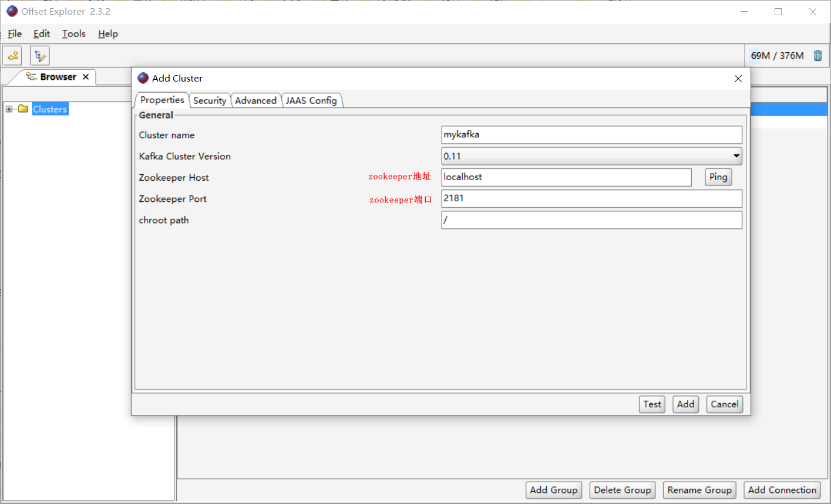The width and height of the screenshot is (831, 504).
Task: Expand the Clusters tree node
Action: pos(9,109)
